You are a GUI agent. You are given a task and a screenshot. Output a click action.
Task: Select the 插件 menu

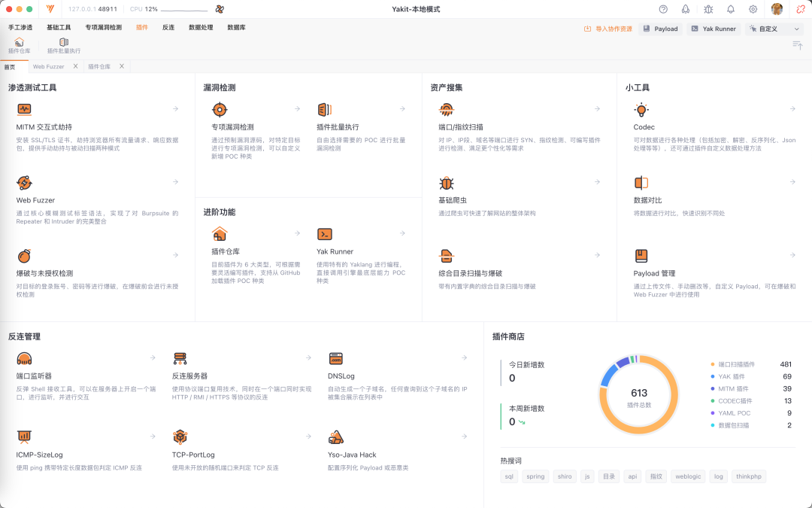click(142, 28)
